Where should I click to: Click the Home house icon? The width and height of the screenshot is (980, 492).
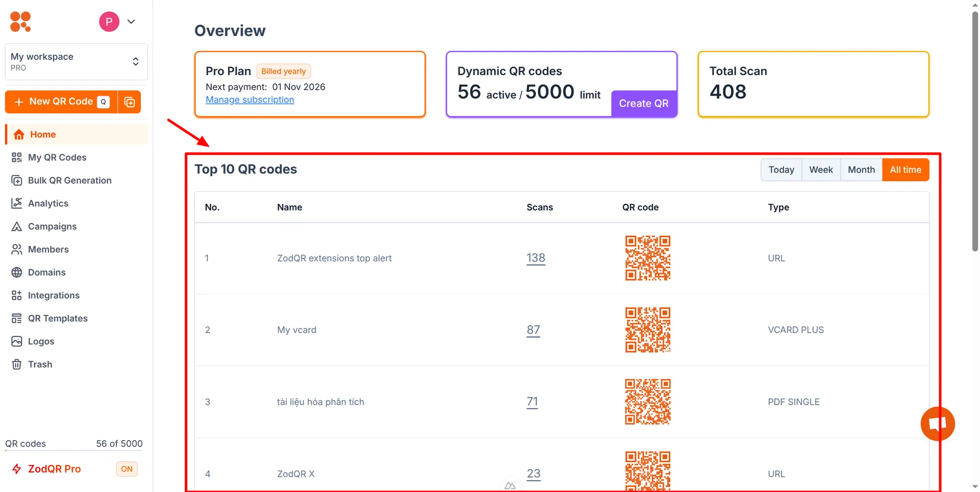19,134
